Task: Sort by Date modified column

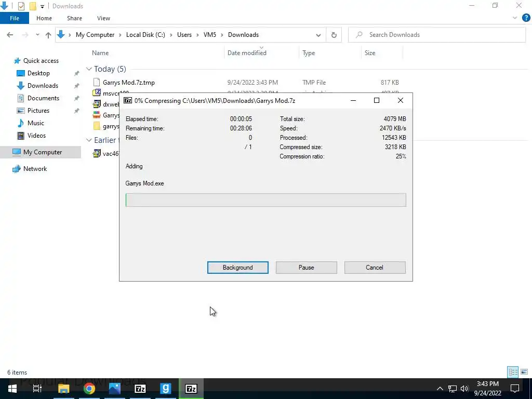Action: click(x=247, y=53)
